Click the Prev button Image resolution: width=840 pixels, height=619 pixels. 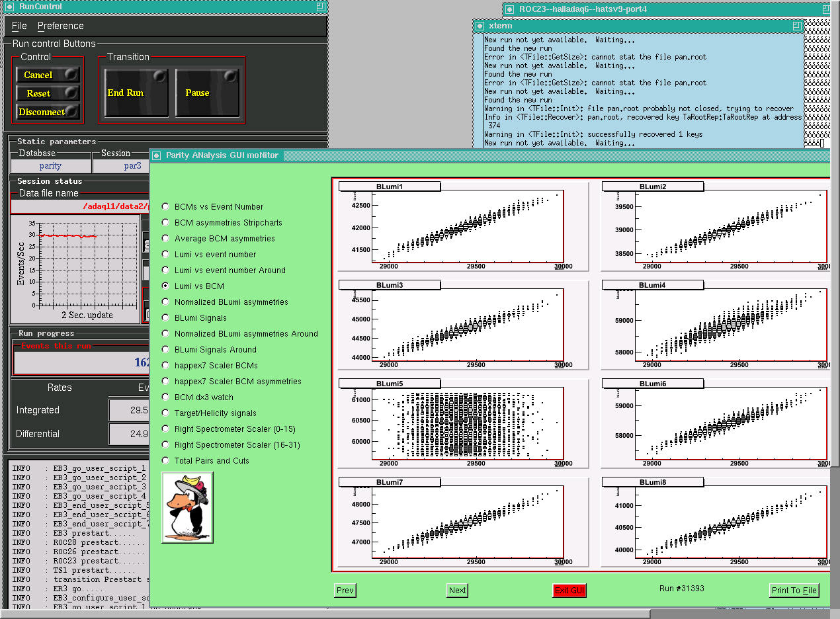click(x=345, y=591)
